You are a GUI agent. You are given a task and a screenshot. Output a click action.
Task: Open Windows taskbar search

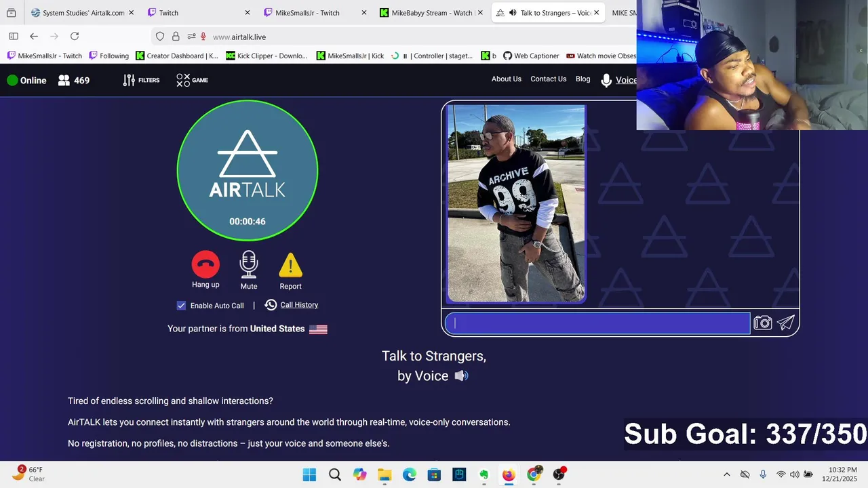tap(335, 474)
